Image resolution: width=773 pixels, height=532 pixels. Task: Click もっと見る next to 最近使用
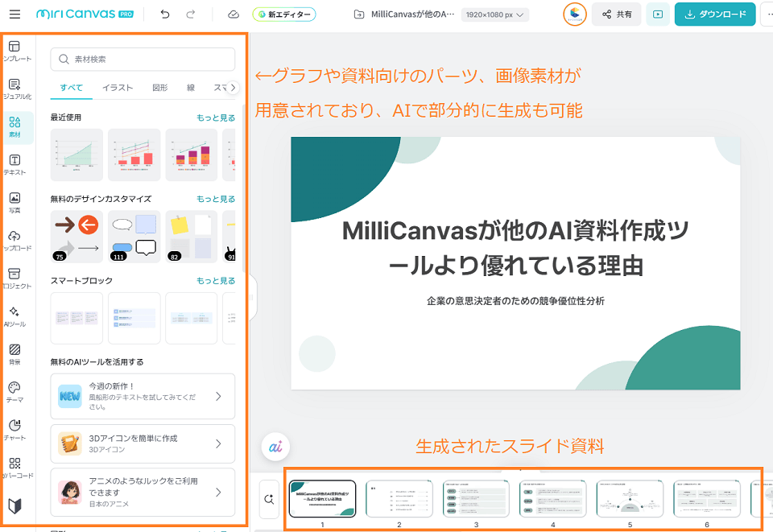pyautogui.click(x=216, y=118)
